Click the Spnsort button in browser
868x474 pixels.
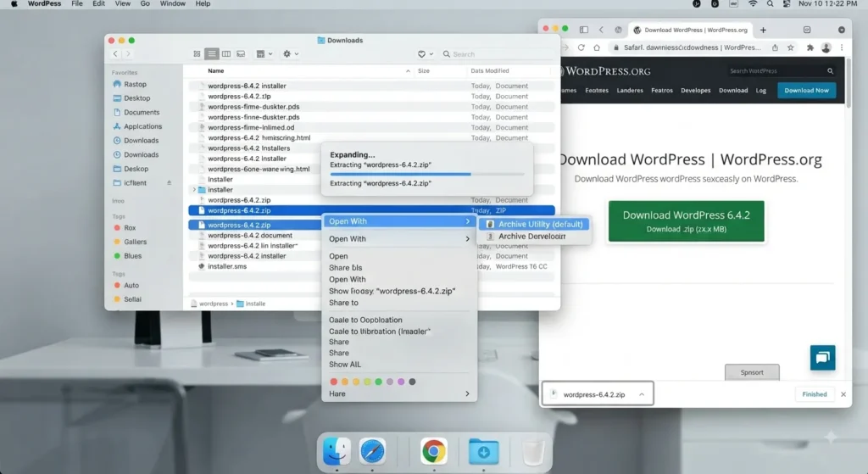coord(752,372)
